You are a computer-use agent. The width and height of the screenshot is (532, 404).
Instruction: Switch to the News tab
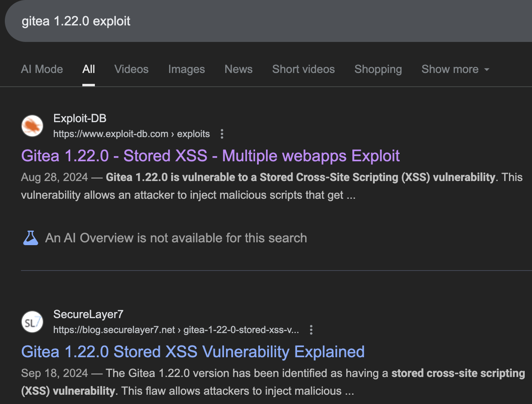point(239,69)
